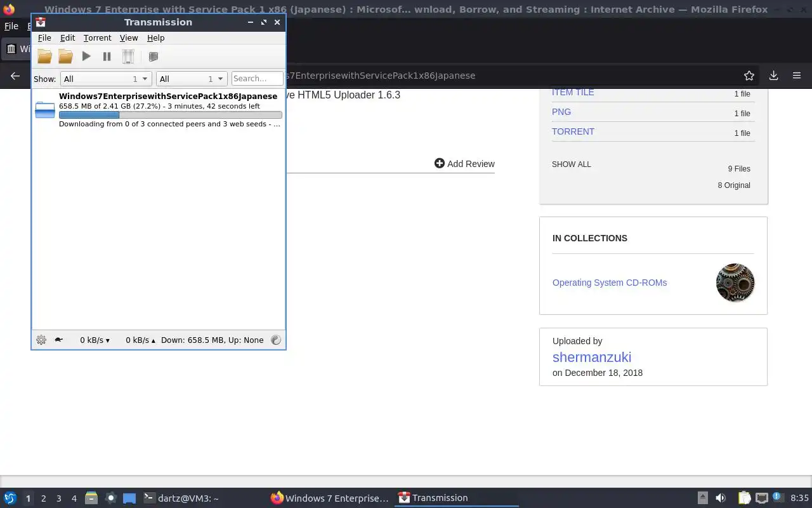The image size is (812, 508).
Task: Open the TORRENT download link
Action: pos(573,131)
